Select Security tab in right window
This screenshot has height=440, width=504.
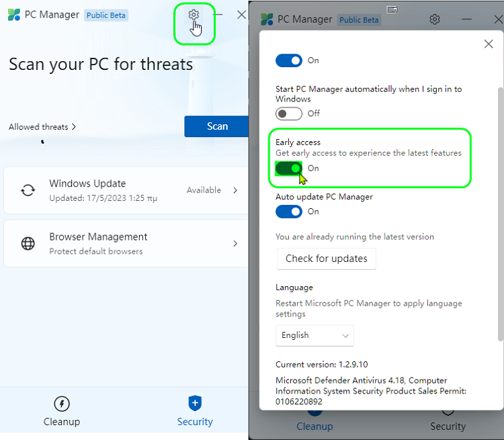[x=448, y=425]
